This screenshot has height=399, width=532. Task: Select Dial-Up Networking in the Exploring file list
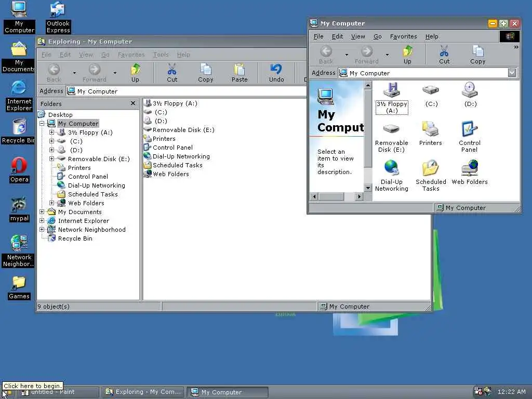[177, 156]
